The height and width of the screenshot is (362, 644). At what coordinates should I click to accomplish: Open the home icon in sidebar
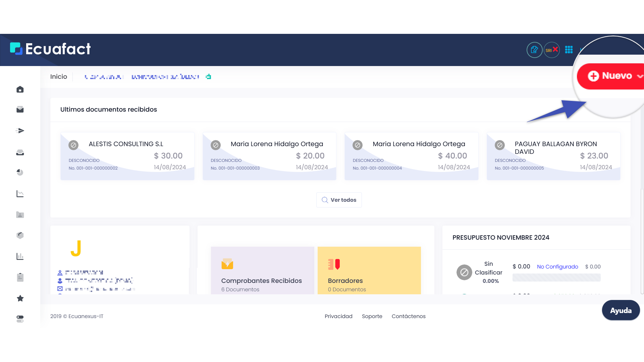20,89
